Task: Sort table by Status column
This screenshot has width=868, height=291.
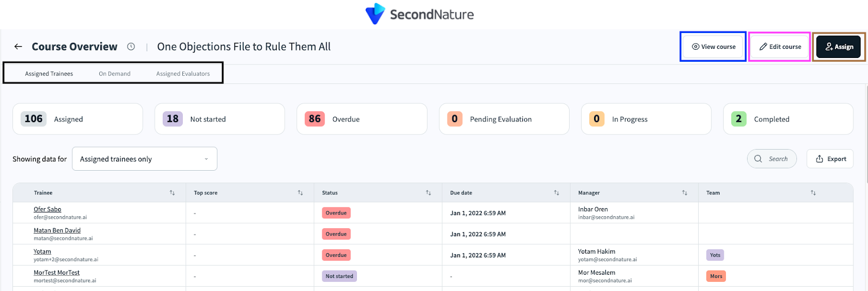Action: 428,193
